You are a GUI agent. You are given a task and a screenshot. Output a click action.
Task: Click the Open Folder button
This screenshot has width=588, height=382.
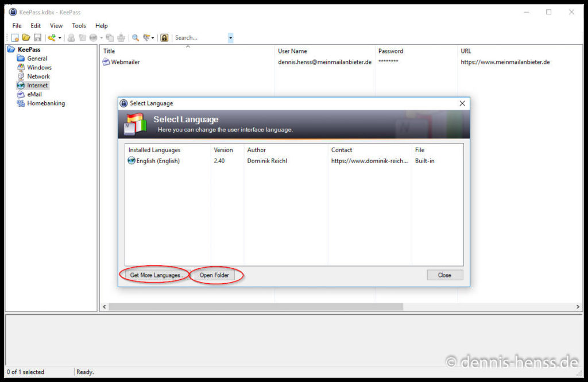[214, 275]
